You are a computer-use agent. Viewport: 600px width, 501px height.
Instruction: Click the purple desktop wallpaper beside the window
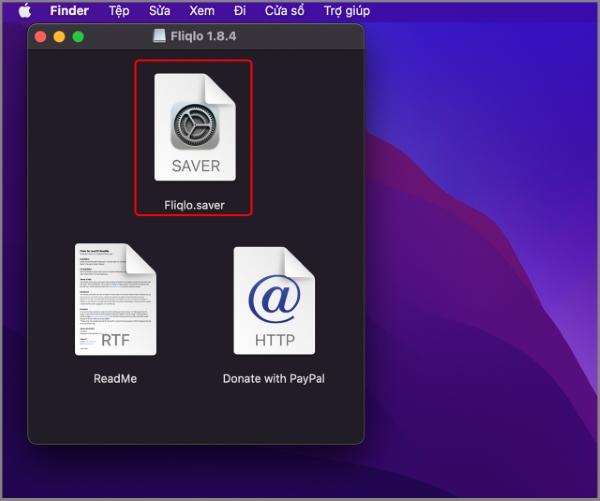(x=480, y=300)
